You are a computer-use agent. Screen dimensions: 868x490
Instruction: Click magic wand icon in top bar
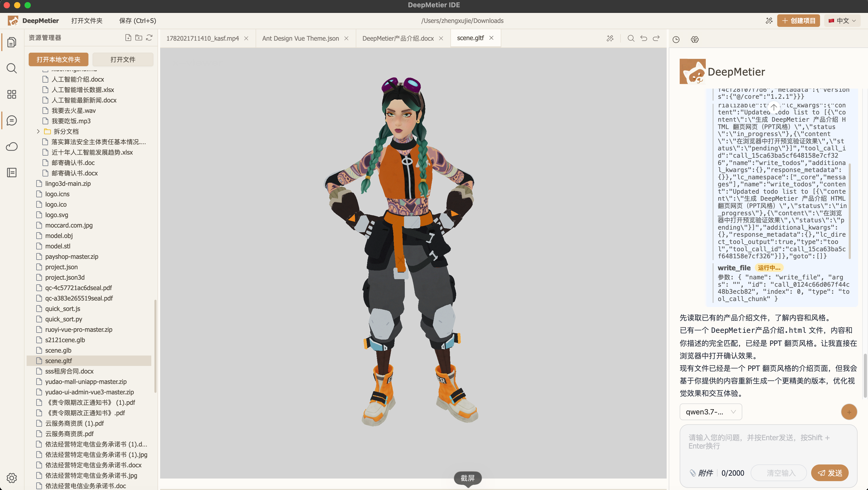pyautogui.click(x=769, y=21)
